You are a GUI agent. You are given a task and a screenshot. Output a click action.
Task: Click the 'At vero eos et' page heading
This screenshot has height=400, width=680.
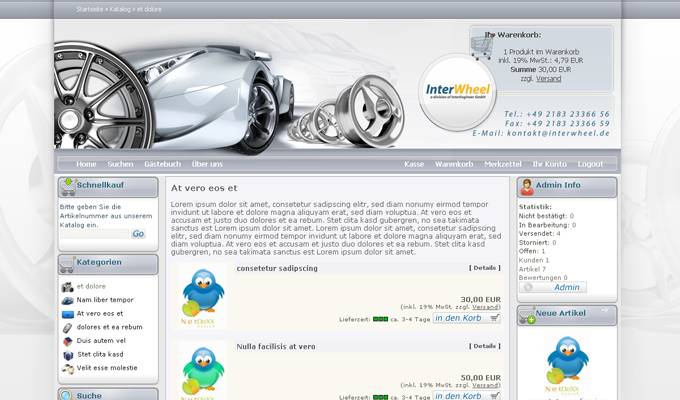(x=204, y=188)
